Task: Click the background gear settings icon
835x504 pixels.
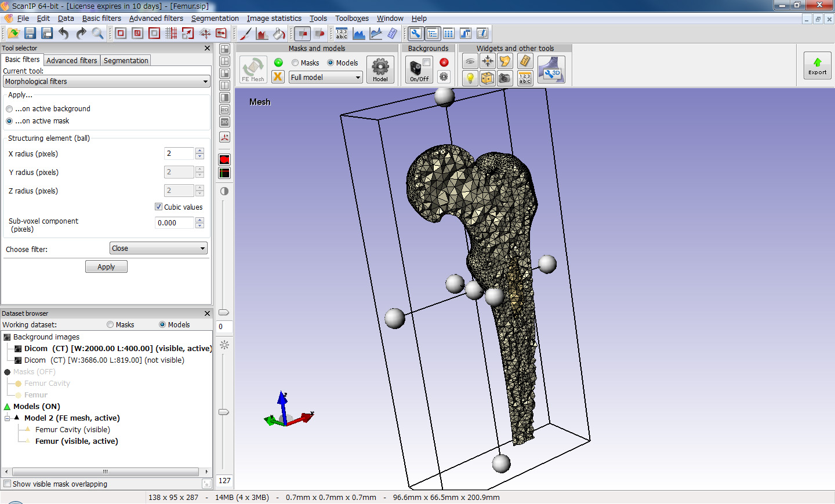Action: coord(444,76)
